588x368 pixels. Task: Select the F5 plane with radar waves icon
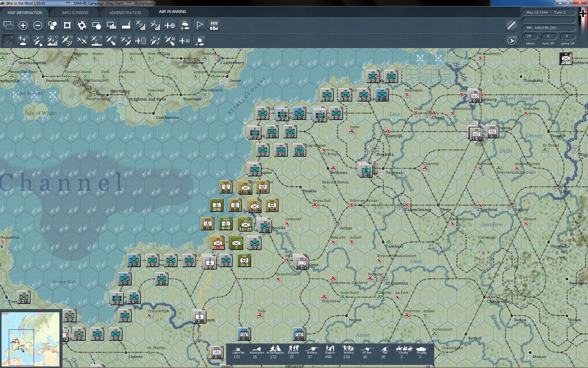click(67, 40)
